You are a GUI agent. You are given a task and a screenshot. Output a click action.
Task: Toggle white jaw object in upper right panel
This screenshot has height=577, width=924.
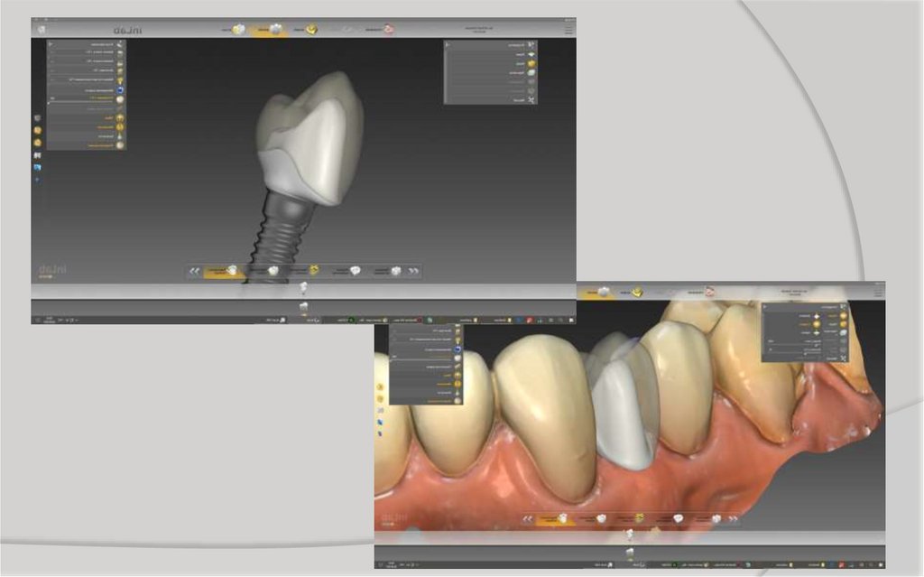tap(531, 53)
